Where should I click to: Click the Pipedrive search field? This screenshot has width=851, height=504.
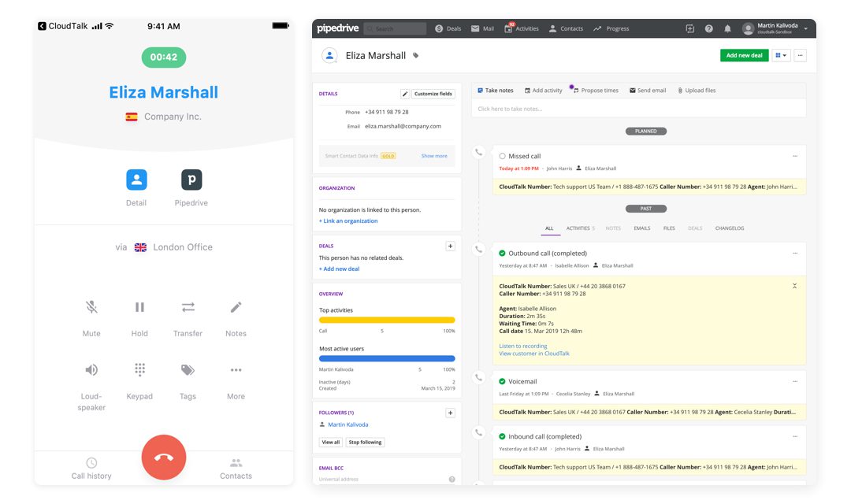point(395,29)
